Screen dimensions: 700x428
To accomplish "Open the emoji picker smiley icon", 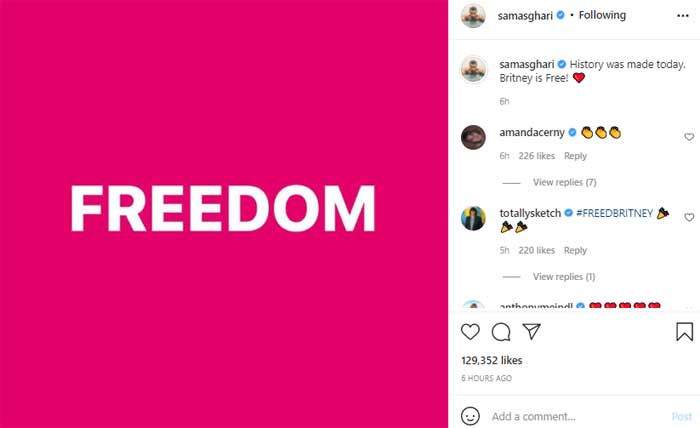I will click(x=470, y=416).
